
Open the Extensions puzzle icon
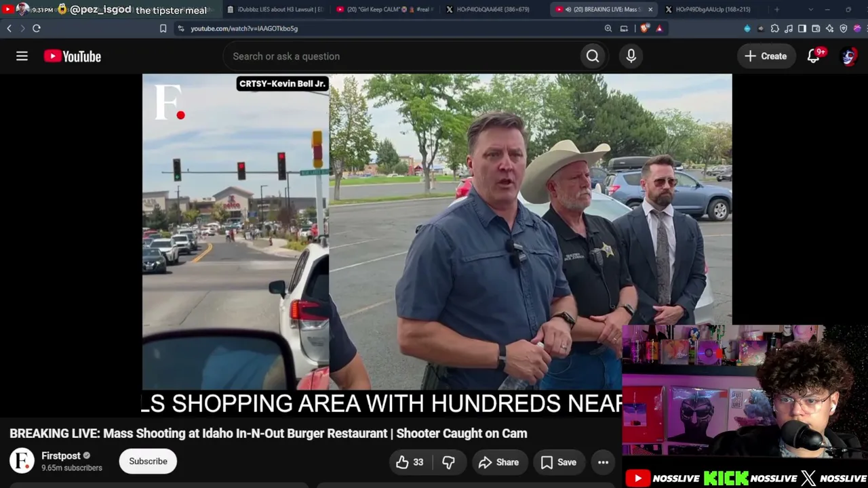774,28
